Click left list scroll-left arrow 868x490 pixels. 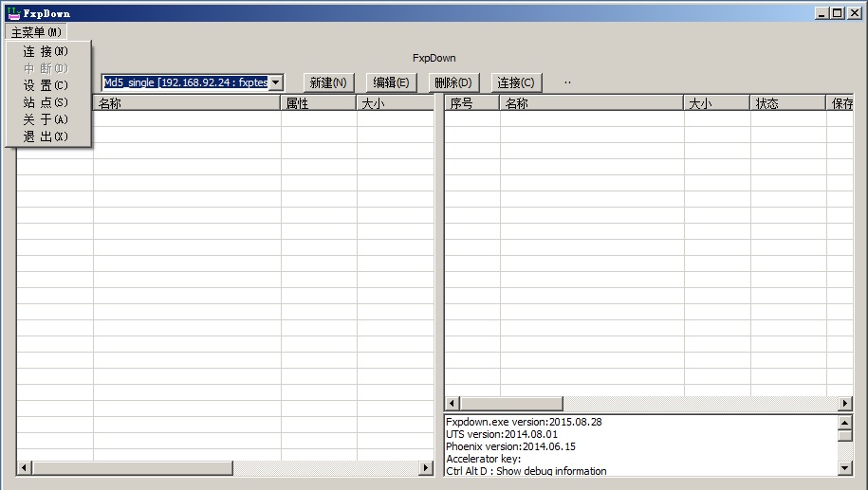[x=24, y=468]
